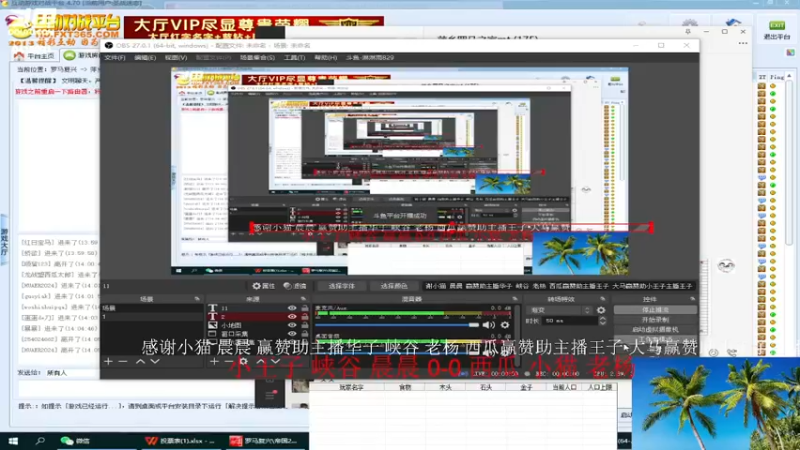Open the 场景集合(S) menu in OBS
The image size is (800, 450).
(257, 58)
